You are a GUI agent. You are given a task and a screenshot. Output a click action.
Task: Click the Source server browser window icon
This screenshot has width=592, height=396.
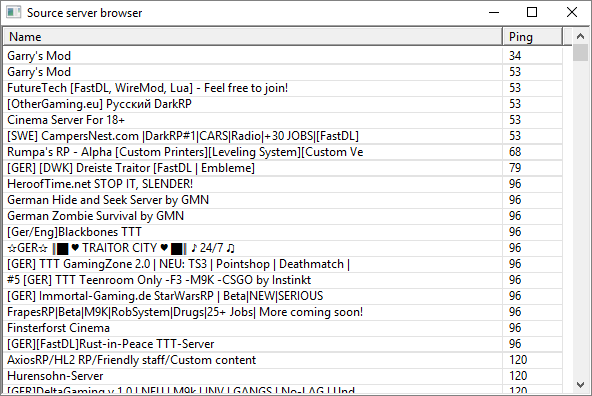point(14,12)
